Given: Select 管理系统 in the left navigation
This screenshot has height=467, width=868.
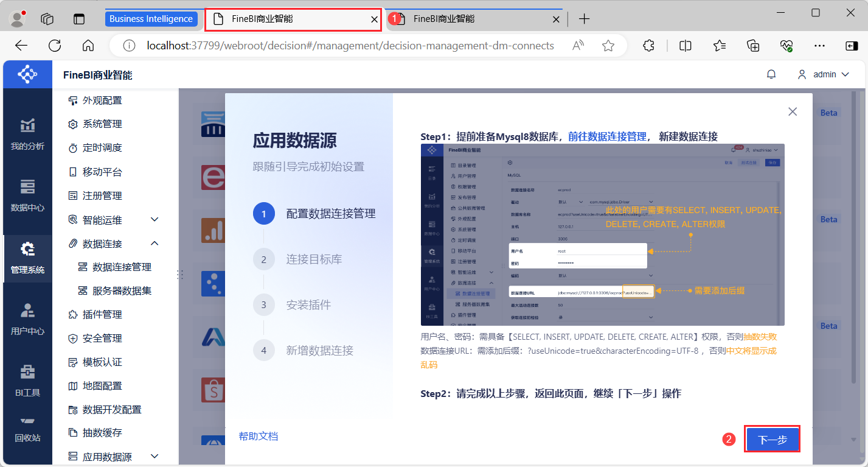Looking at the screenshot, I should tap(27, 258).
